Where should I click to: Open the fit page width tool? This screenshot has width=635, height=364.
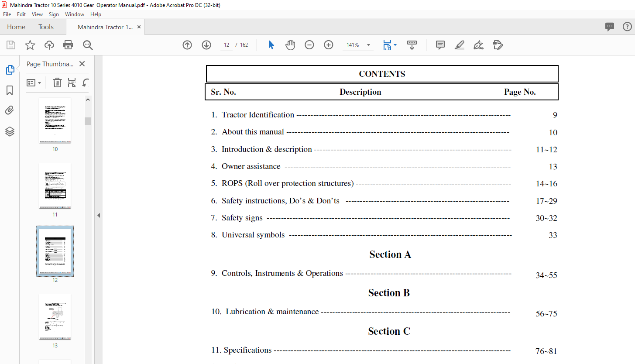[387, 45]
